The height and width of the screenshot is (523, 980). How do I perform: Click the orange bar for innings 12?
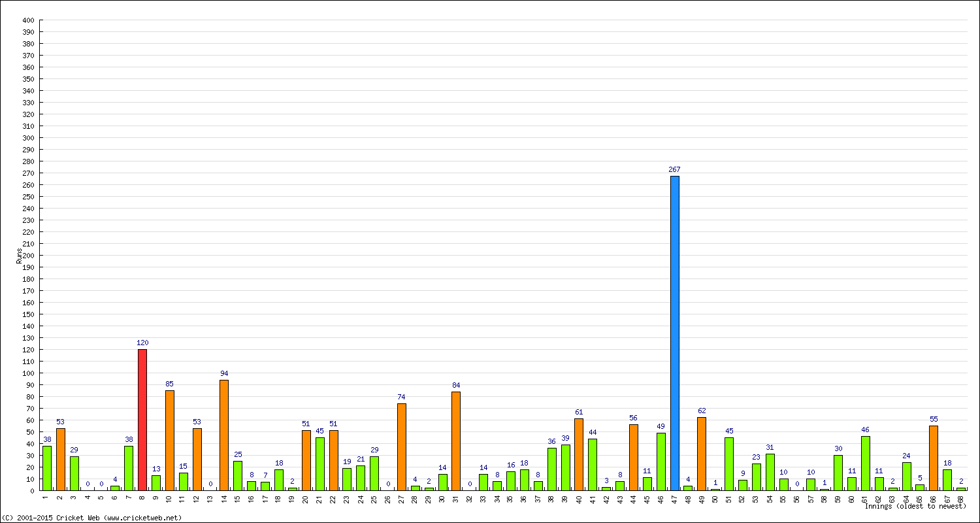197,459
